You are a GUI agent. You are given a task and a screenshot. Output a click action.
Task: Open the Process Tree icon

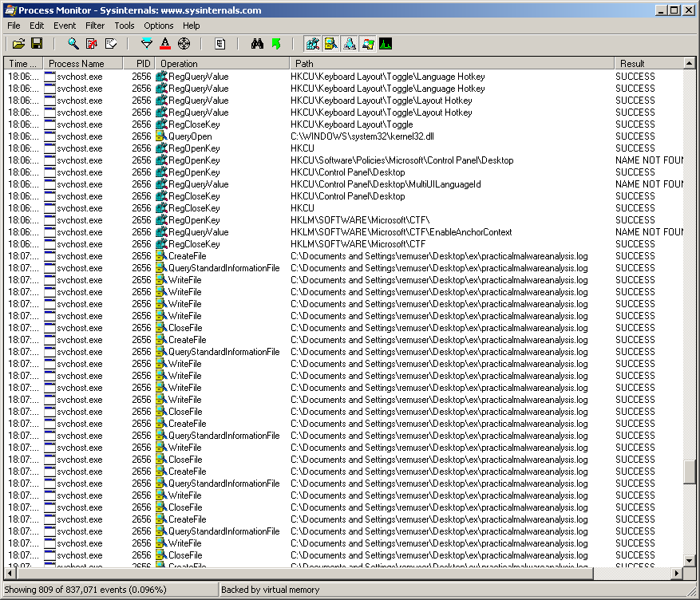pos(220,44)
